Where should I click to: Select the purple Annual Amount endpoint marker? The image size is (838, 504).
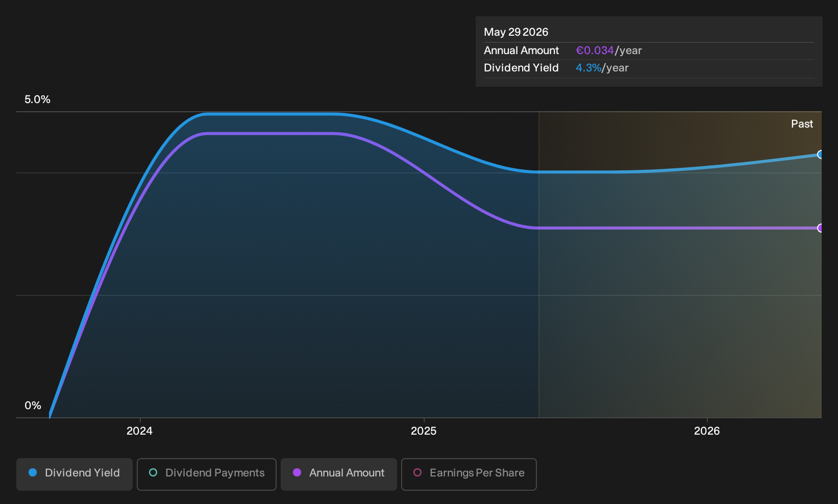(x=820, y=228)
